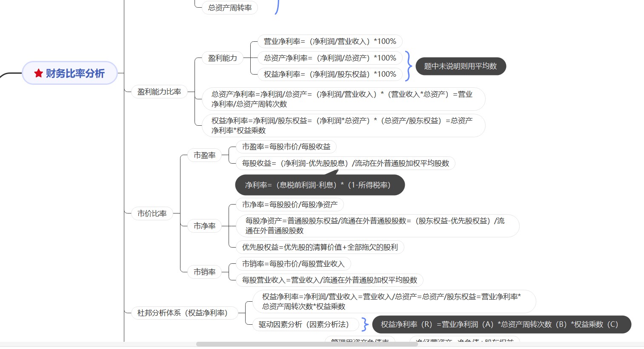Select the 驱动因素分析（因素分析法）node
The width and height of the screenshot is (644, 349).
point(305,324)
